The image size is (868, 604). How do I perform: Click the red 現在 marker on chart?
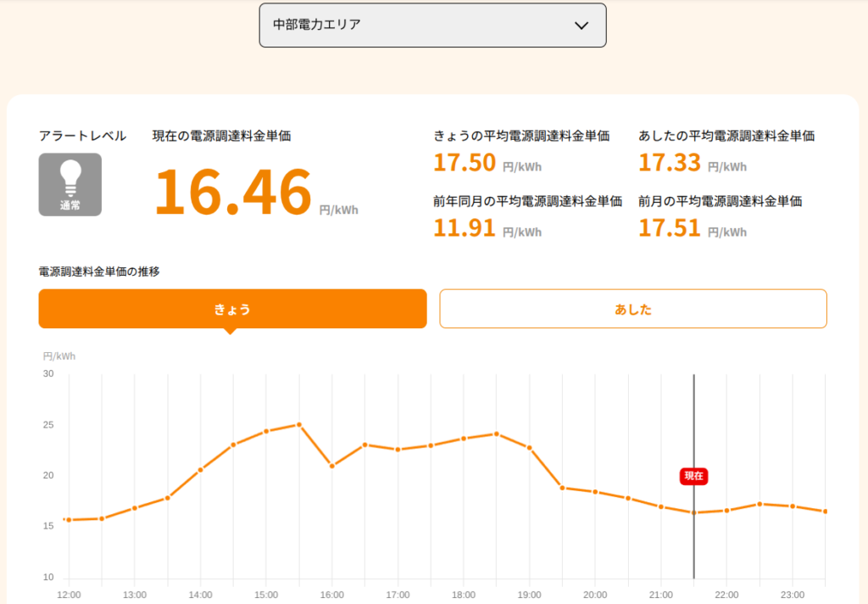point(693,476)
